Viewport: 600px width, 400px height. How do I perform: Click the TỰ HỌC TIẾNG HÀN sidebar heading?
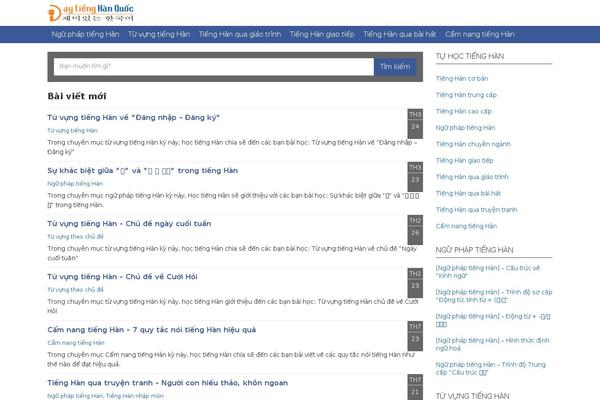pos(470,56)
